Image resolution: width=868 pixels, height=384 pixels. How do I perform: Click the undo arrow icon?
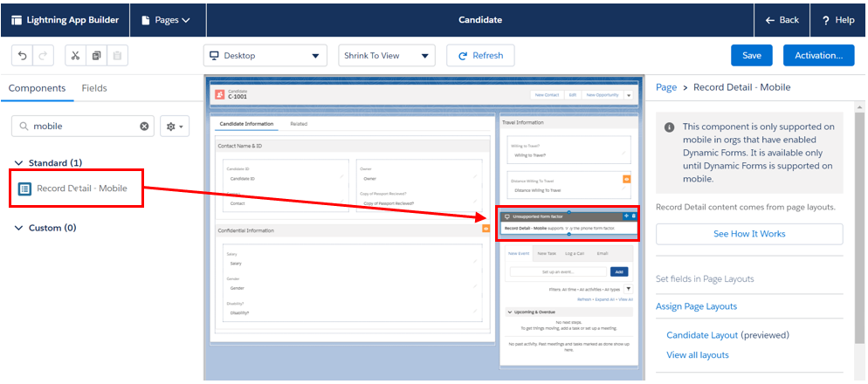coord(22,56)
